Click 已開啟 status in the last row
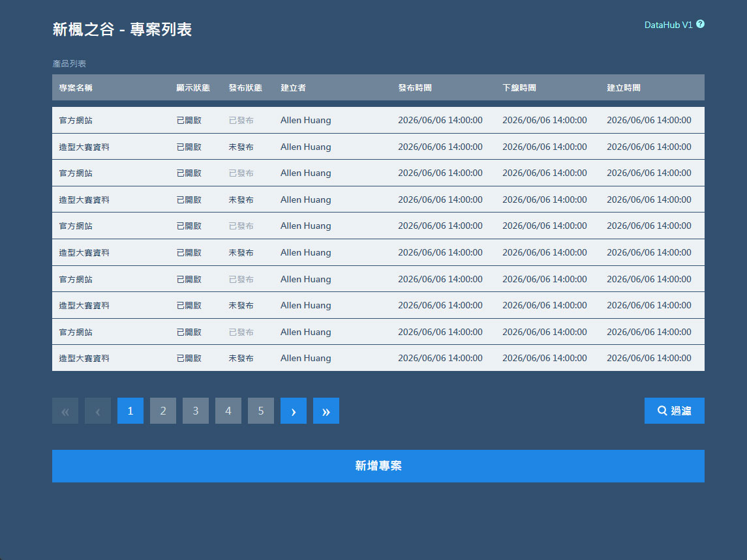The width and height of the screenshot is (747, 560). [189, 358]
